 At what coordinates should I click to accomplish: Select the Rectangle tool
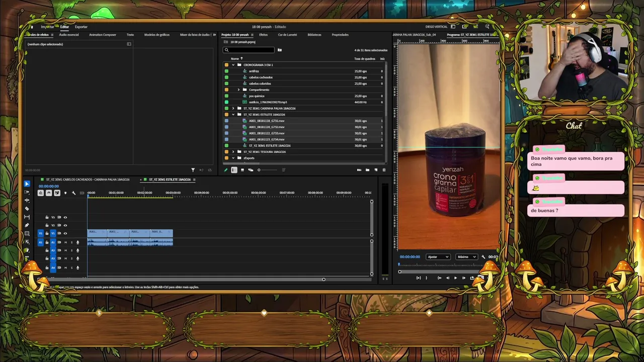(x=27, y=233)
